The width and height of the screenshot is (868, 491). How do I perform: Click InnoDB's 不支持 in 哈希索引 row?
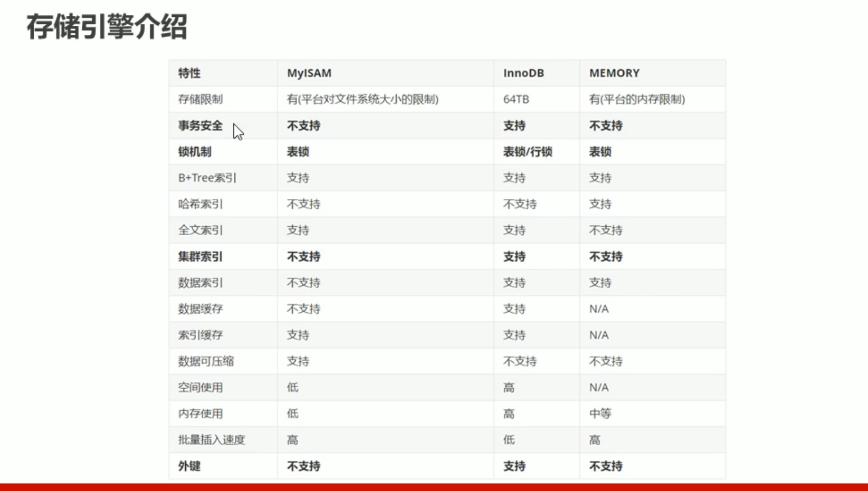tap(520, 204)
